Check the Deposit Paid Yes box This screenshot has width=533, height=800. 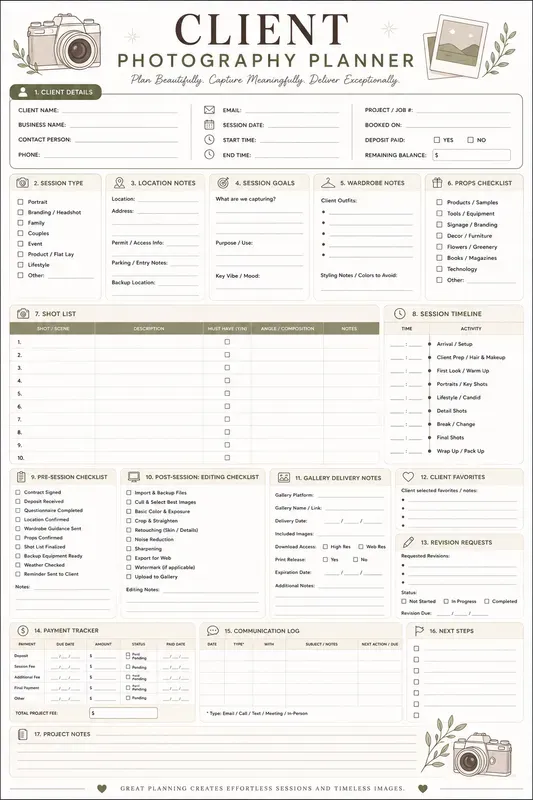437,139
